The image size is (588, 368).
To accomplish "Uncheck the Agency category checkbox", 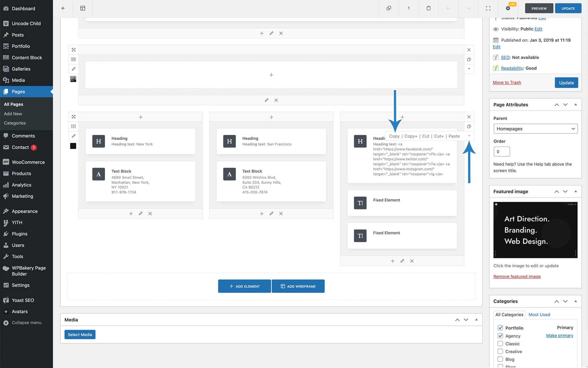I will (x=500, y=335).
